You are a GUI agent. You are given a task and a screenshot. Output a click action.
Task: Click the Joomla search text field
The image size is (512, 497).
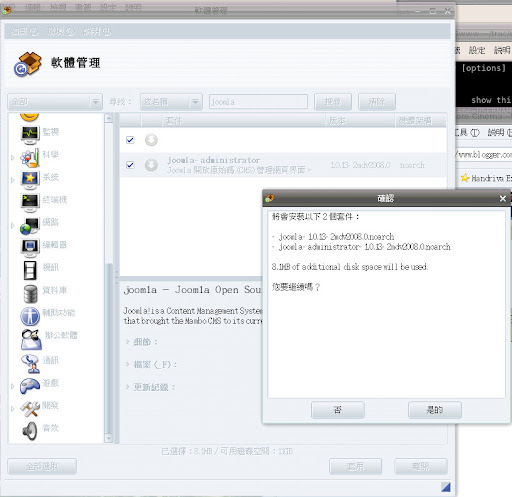pos(258,102)
